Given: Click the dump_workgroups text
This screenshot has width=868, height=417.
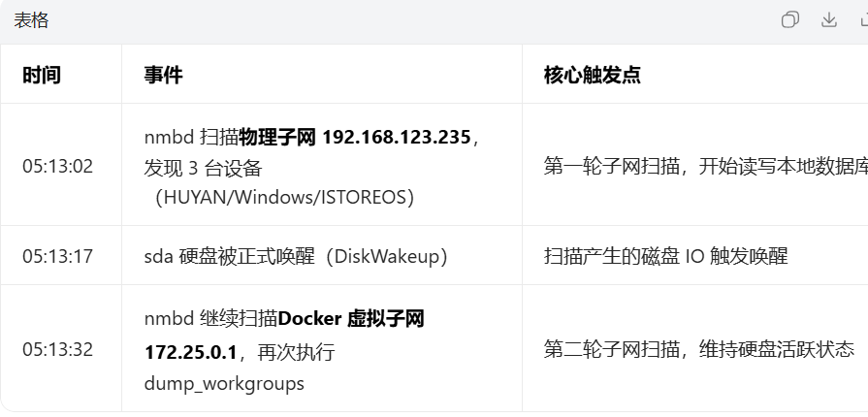Looking at the screenshot, I should (224, 383).
